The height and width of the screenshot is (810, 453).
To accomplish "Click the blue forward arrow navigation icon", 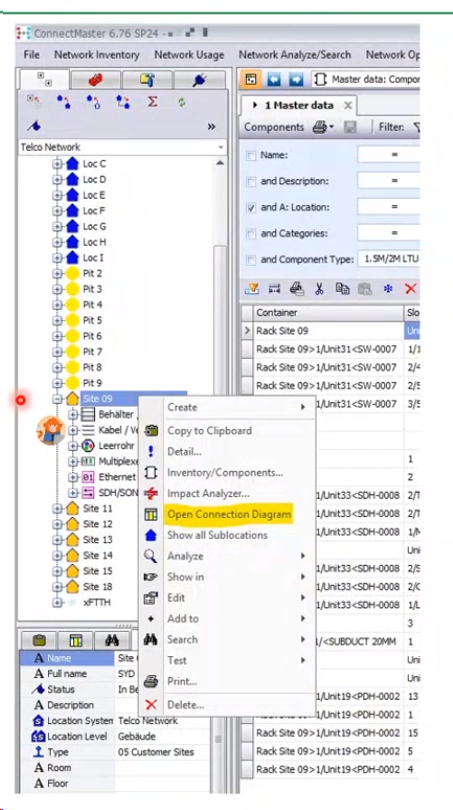I will (x=296, y=80).
